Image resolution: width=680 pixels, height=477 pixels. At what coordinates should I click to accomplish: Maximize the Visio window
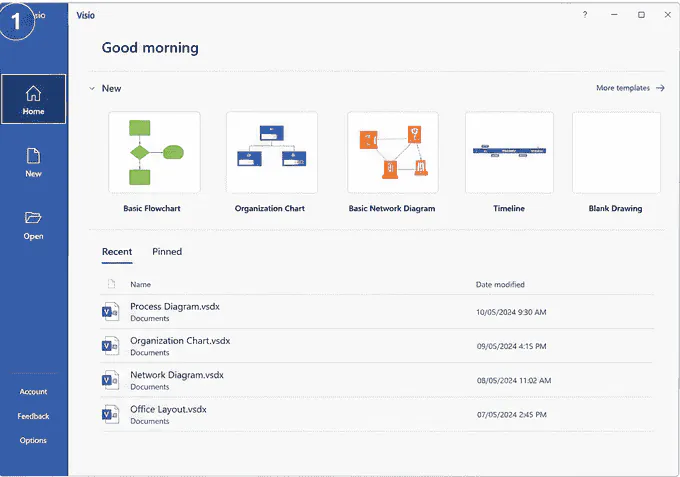tap(641, 15)
